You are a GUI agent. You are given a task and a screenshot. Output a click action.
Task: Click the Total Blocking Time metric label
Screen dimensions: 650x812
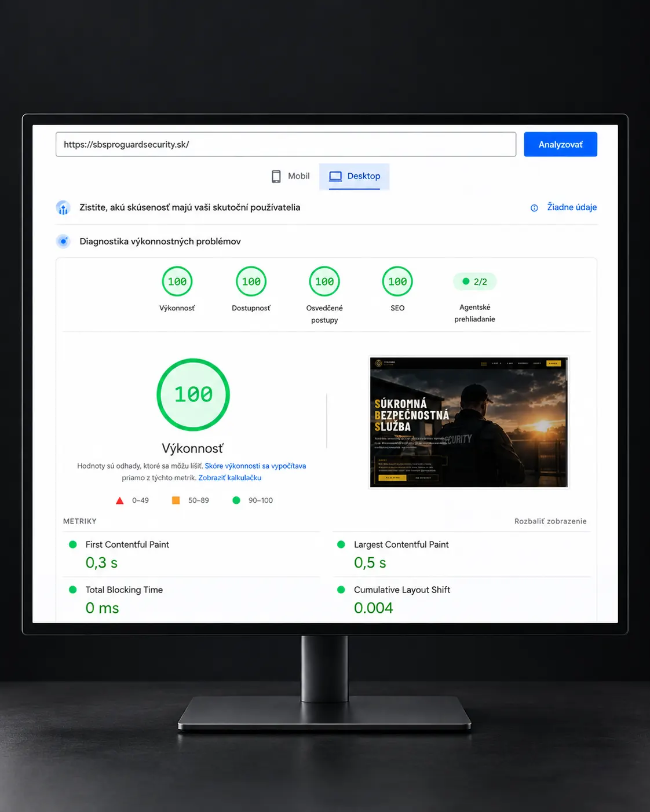pos(124,590)
